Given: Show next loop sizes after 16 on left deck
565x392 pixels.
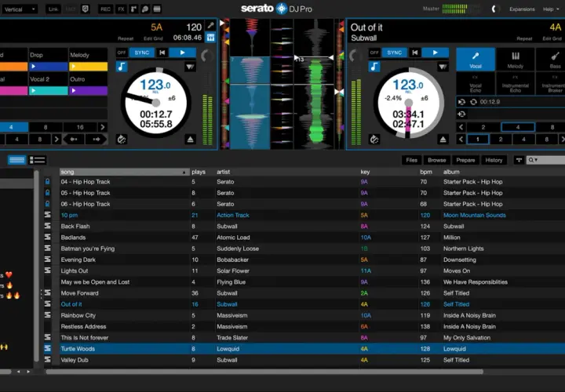Looking at the screenshot, I should tap(103, 127).
